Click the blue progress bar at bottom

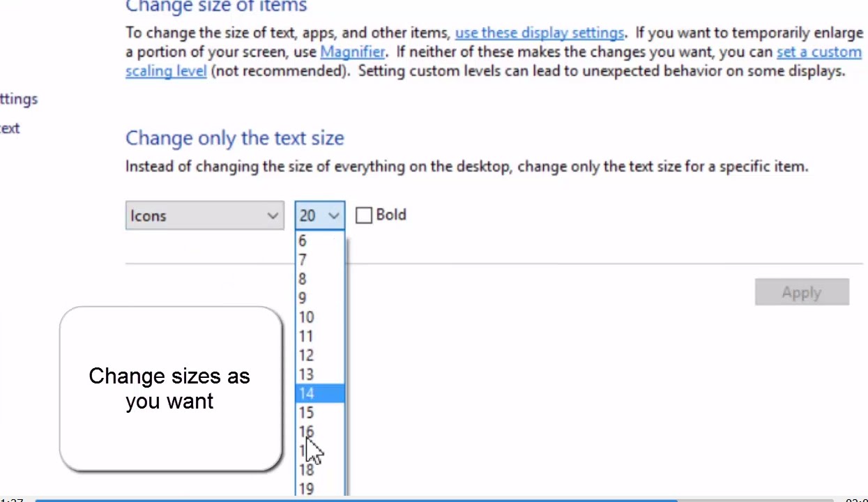(x=349, y=499)
